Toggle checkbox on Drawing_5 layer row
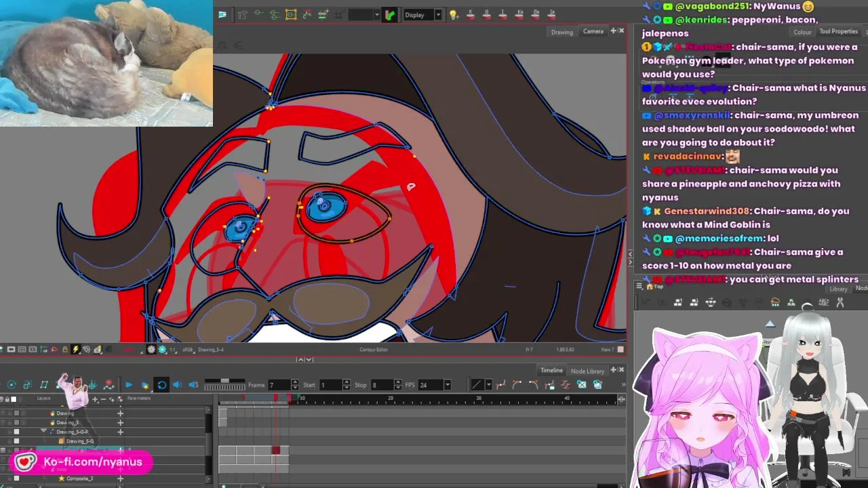868x488 pixels. click(16, 422)
